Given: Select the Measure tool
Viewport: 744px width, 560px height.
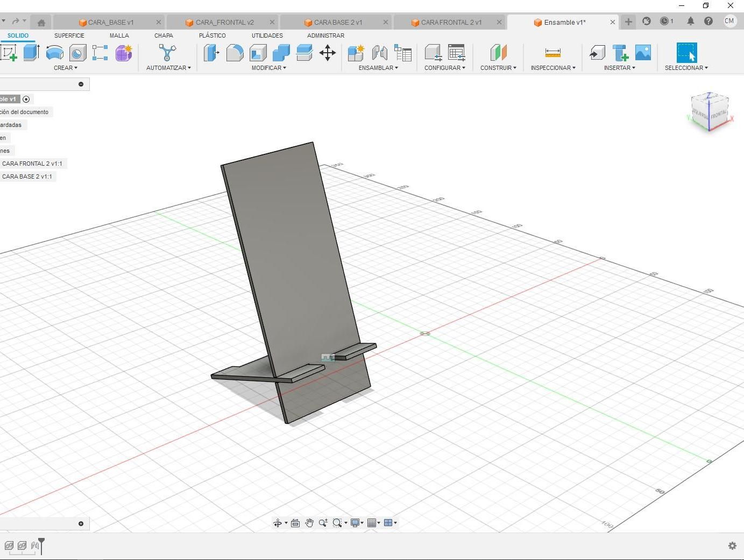Looking at the screenshot, I should [x=552, y=53].
